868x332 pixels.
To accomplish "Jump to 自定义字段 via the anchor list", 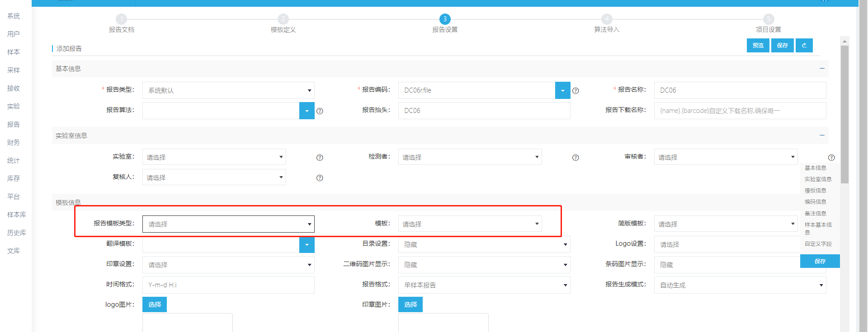I will (x=818, y=244).
